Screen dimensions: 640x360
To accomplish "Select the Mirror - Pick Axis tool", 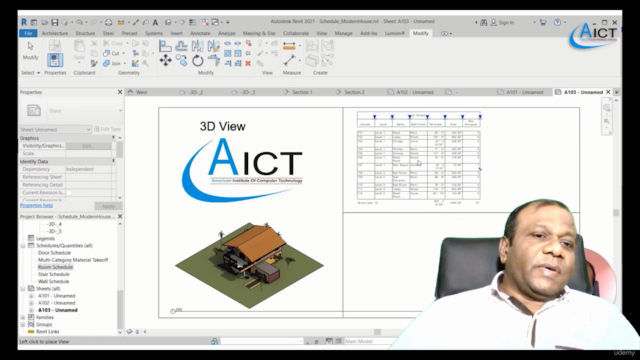I will point(198,46).
